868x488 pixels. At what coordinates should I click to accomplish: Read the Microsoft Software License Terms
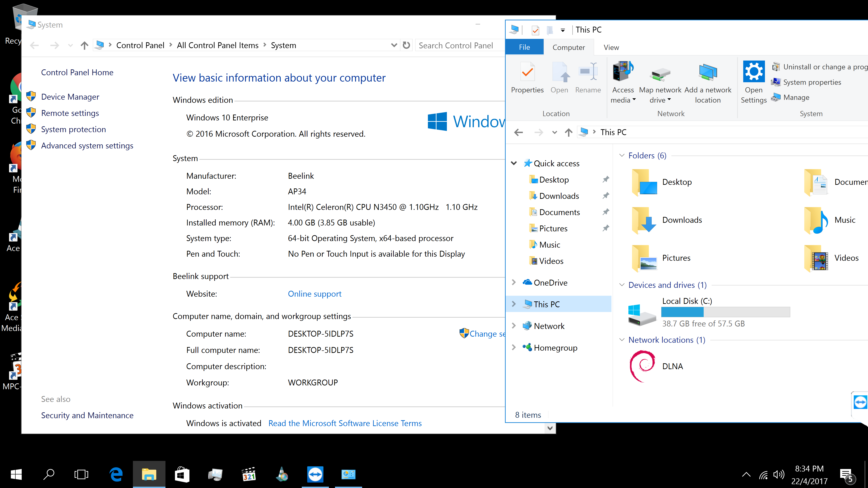345,423
